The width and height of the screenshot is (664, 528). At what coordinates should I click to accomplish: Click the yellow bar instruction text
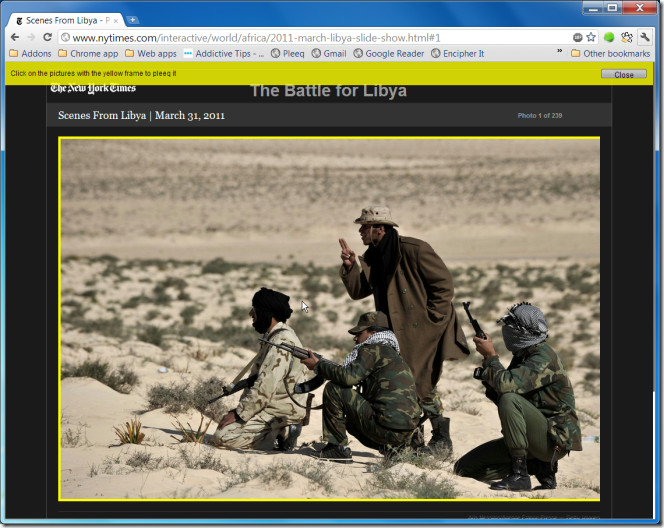pyautogui.click(x=93, y=73)
